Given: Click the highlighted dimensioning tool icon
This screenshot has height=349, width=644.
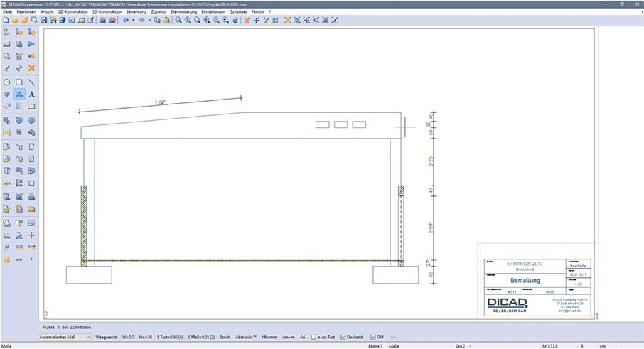Looking at the screenshot, I should coord(19,94).
